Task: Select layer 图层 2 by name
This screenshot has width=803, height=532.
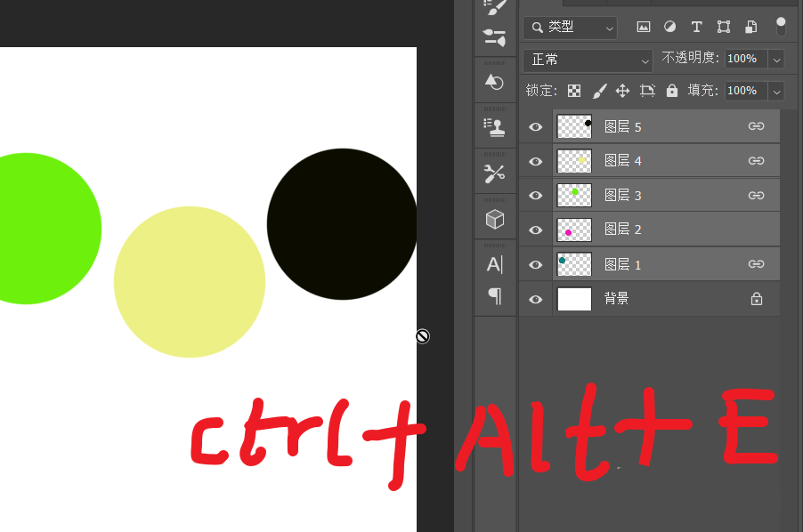Action: 622,230
